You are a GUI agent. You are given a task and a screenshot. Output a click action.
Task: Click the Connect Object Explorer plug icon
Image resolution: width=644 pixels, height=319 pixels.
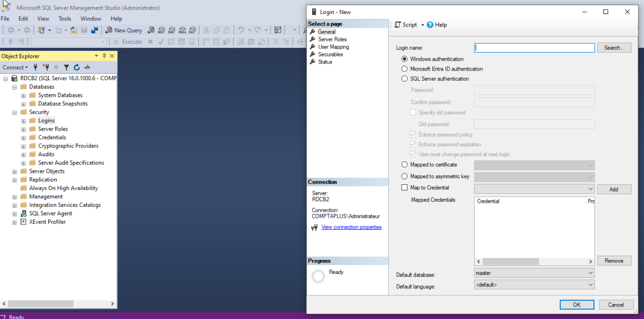36,67
